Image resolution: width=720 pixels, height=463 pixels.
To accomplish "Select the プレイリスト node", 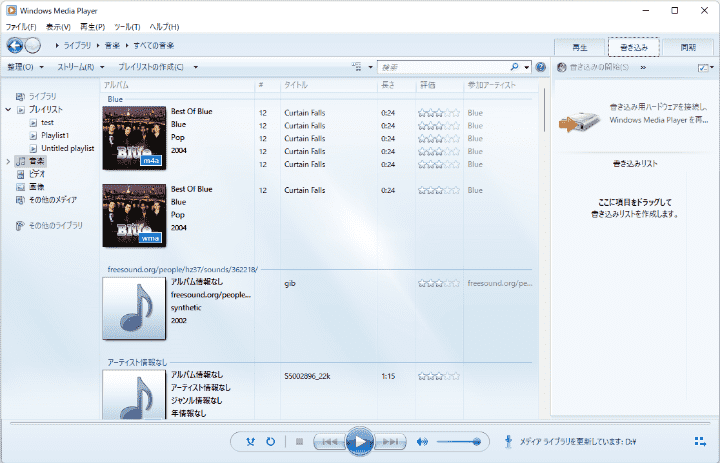I will tap(45, 109).
